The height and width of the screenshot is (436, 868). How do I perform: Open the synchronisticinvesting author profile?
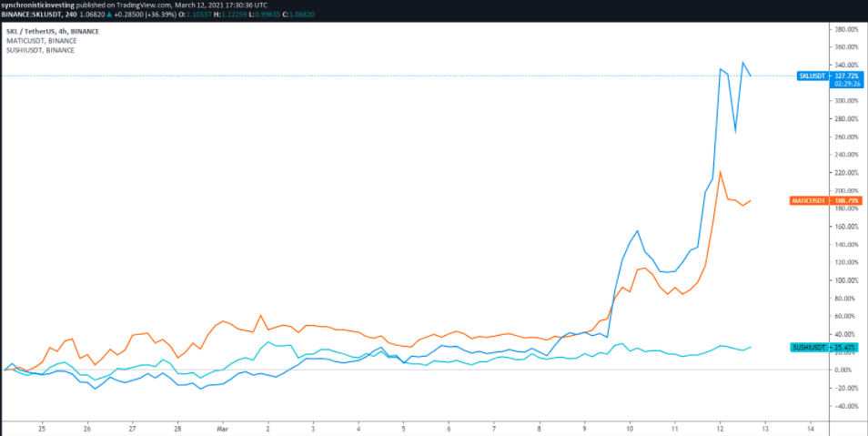tap(38, 5)
